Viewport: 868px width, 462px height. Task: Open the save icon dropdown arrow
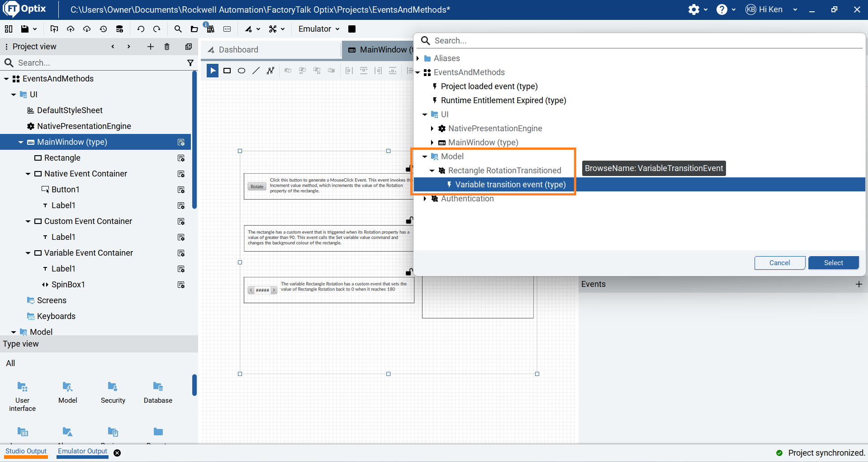pos(35,29)
